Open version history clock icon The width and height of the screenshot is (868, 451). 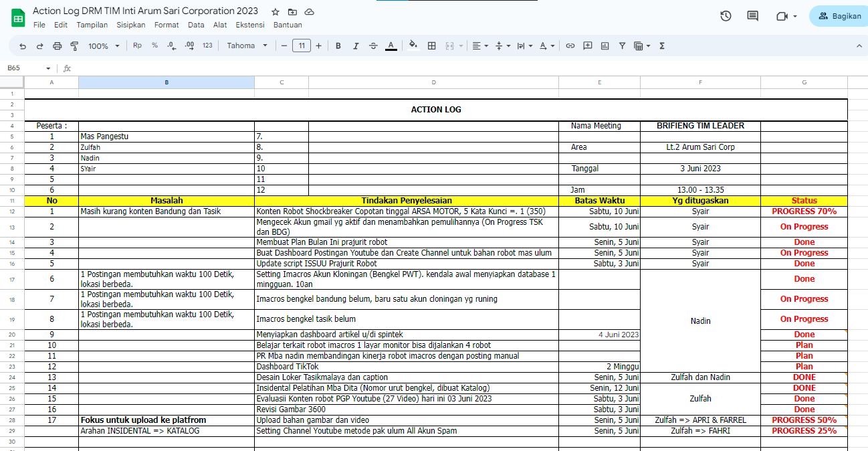click(726, 16)
